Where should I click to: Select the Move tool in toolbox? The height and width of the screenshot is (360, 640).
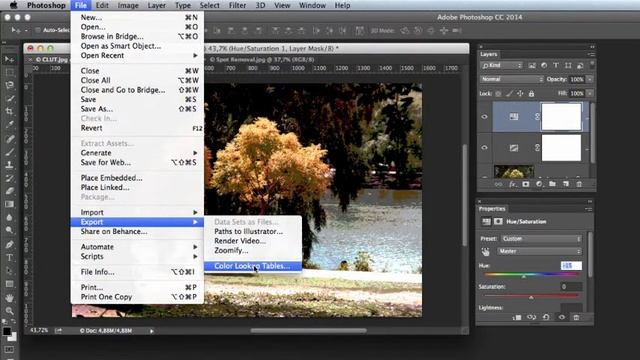tap(9, 60)
